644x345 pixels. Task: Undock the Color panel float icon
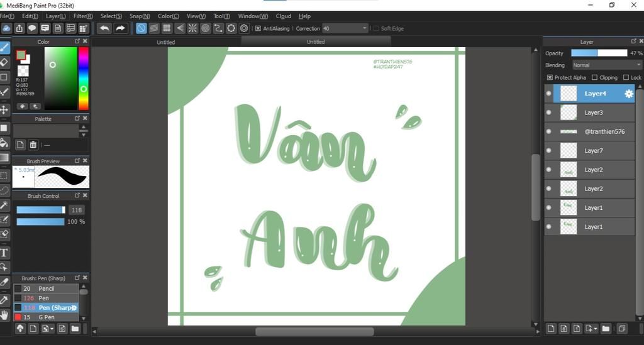(x=77, y=41)
